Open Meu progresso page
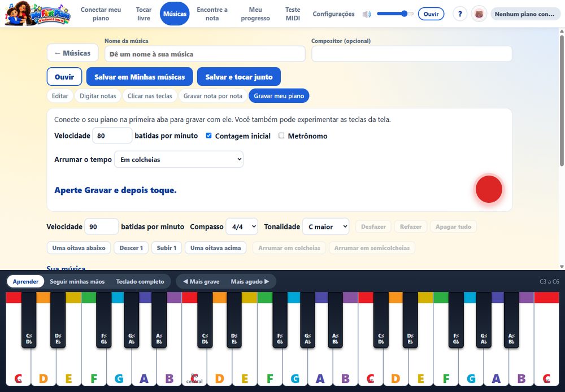The height and width of the screenshot is (392, 565). pyautogui.click(x=255, y=14)
